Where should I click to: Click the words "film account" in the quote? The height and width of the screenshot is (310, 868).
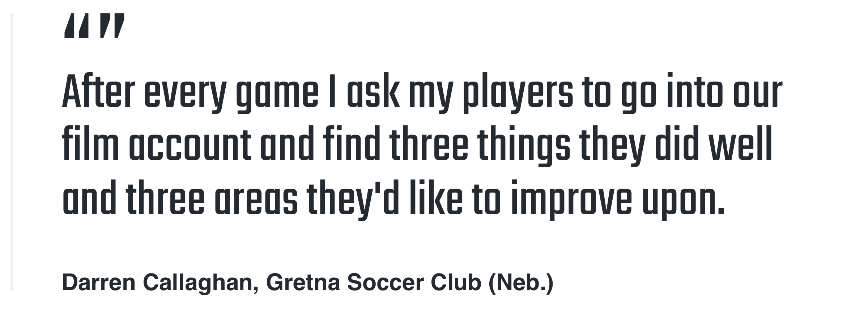156,144
